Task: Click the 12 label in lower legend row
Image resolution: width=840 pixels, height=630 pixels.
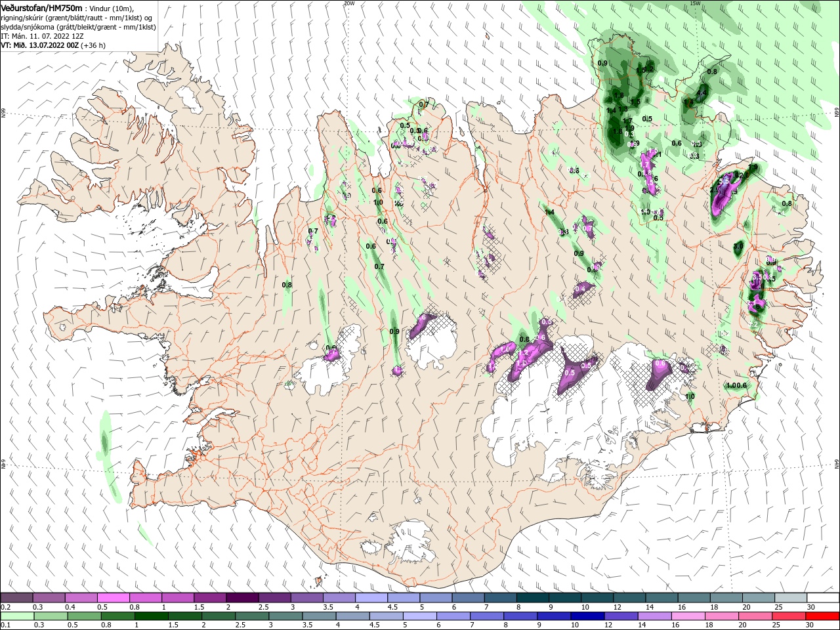Action: coord(608,625)
